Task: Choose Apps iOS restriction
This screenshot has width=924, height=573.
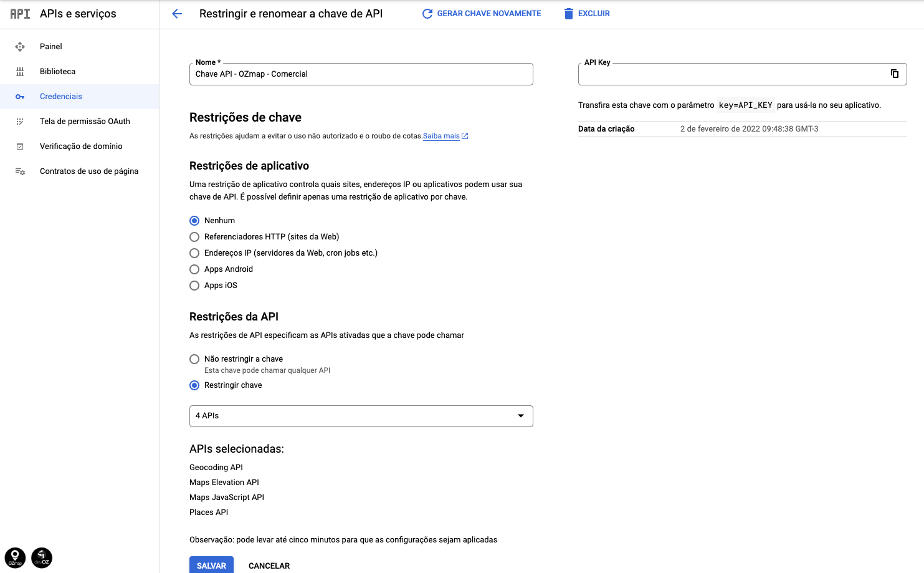Action: pos(194,286)
